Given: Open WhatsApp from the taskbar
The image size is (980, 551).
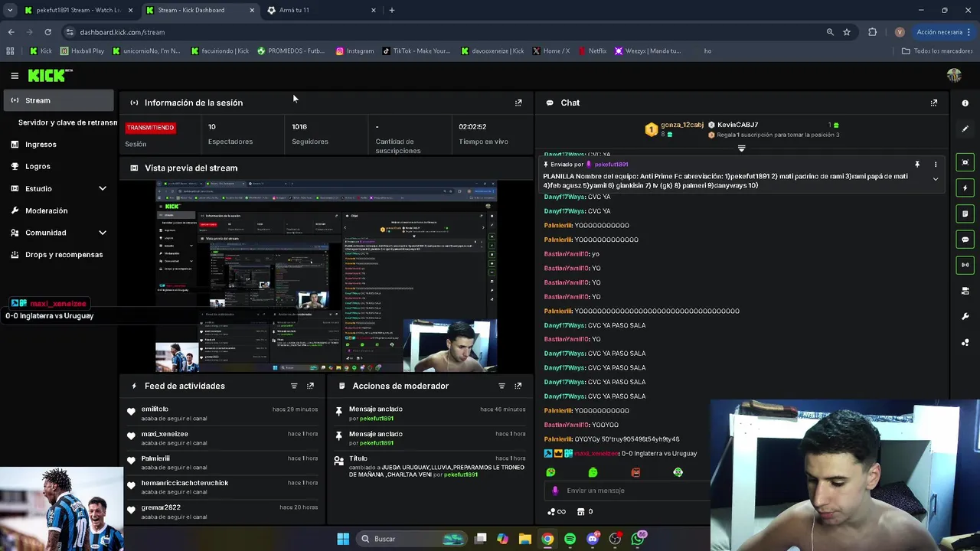Looking at the screenshot, I should coord(638,539).
